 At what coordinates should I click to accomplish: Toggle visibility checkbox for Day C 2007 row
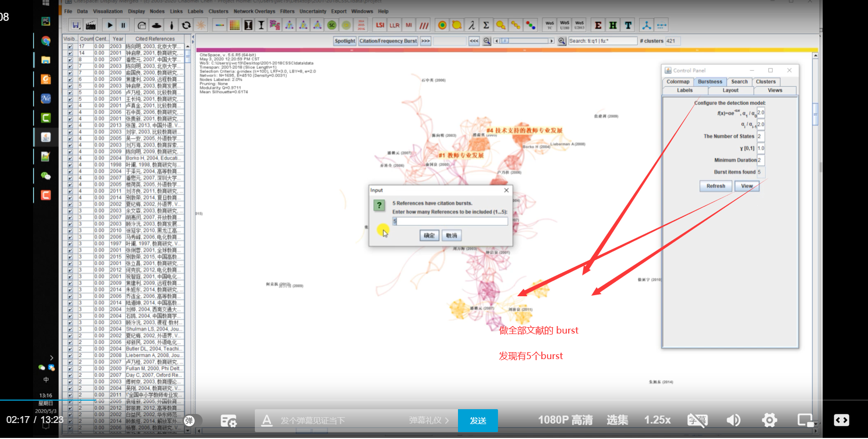click(x=70, y=375)
